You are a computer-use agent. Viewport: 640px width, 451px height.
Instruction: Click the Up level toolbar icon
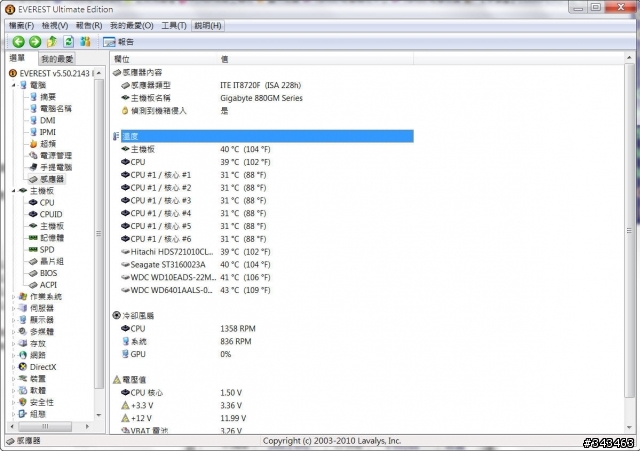coord(52,42)
